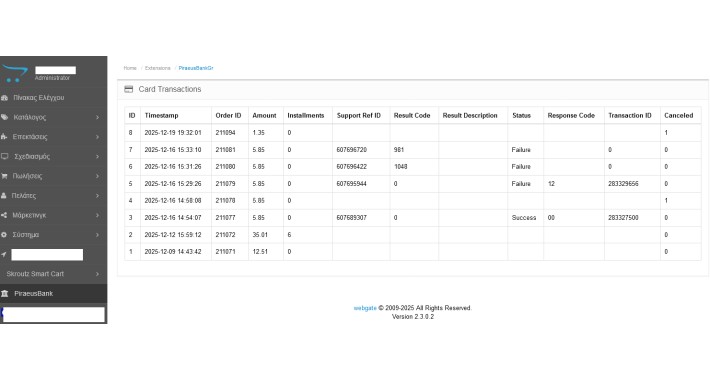
Task: Select installments value 6 cell
Action: [x=289, y=235]
